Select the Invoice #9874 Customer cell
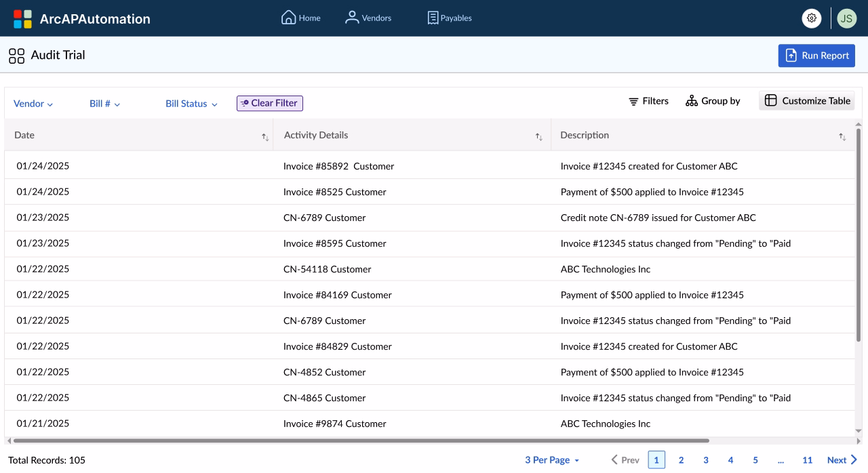The width and height of the screenshot is (868, 473). (335, 424)
